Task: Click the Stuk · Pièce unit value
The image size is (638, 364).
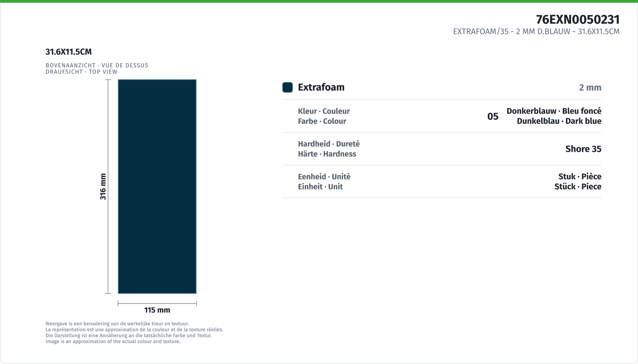Action: coord(580,176)
